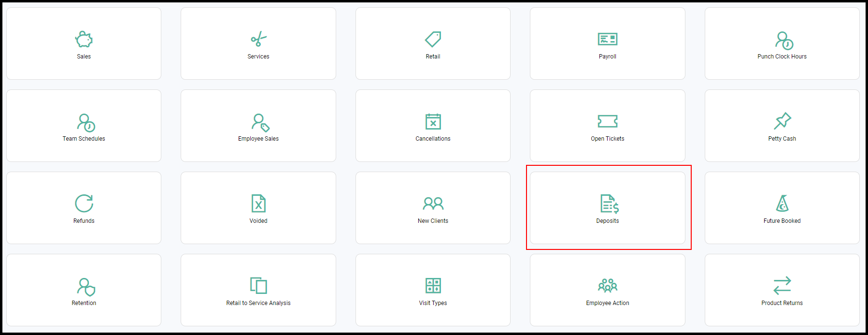
Task: Select the Refunds circular arrow icon
Action: coord(84,204)
